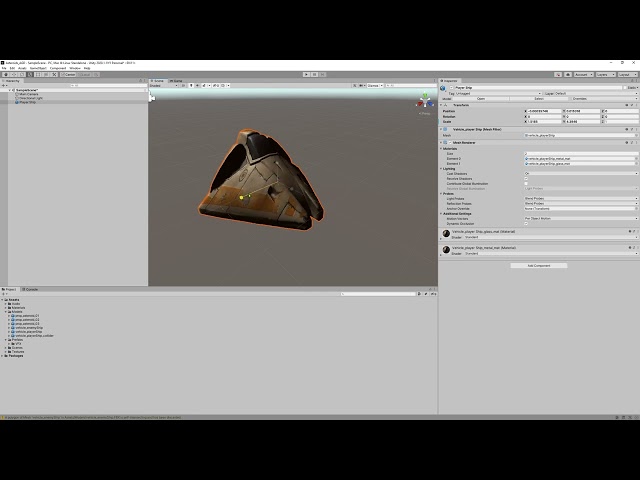Viewport: 640px width, 480px height.
Task: Switch to the Console tab
Action: (30, 289)
